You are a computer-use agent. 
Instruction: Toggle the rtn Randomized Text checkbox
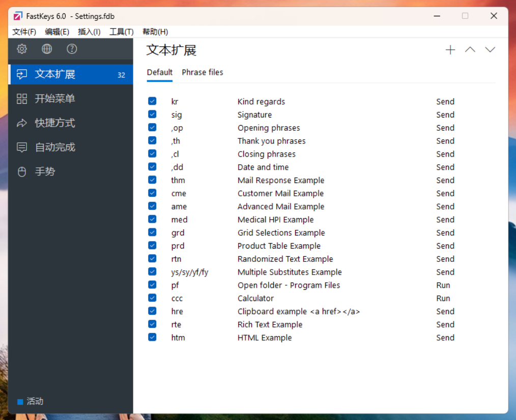(152, 258)
